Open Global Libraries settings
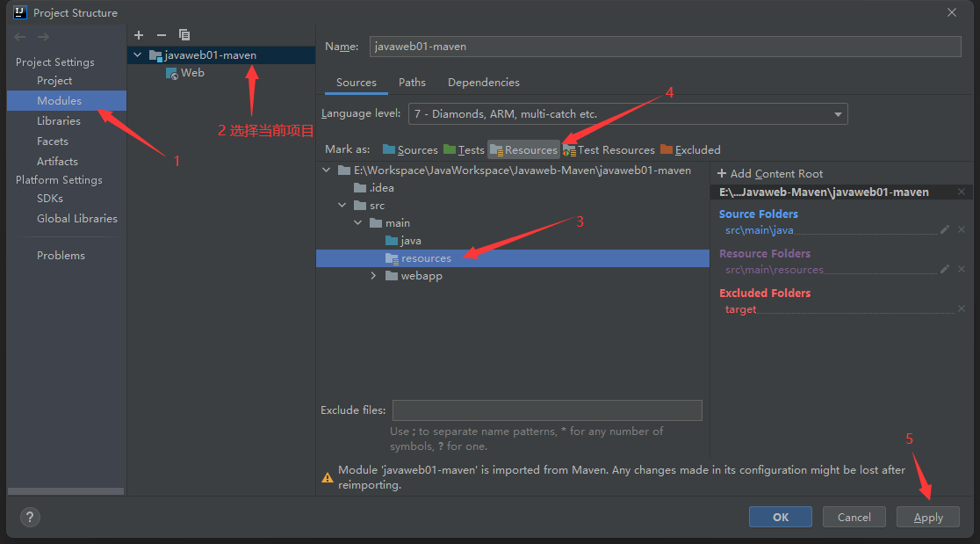 pyautogui.click(x=77, y=218)
